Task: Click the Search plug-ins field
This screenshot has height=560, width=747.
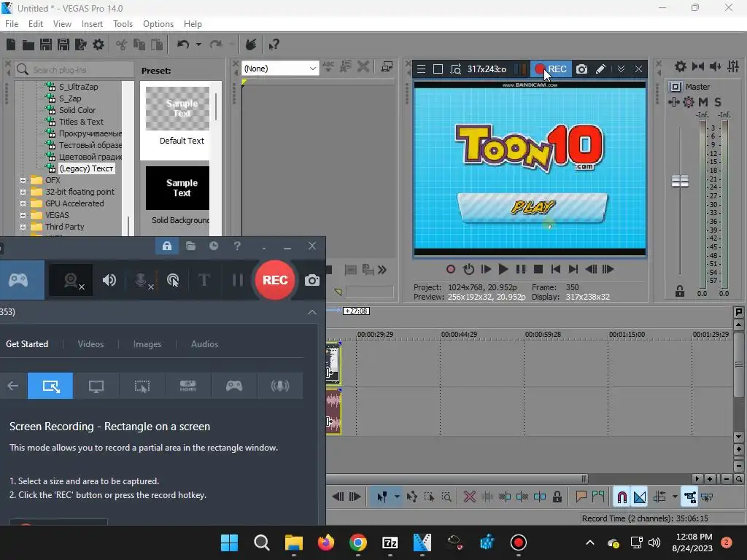Action: [74, 69]
